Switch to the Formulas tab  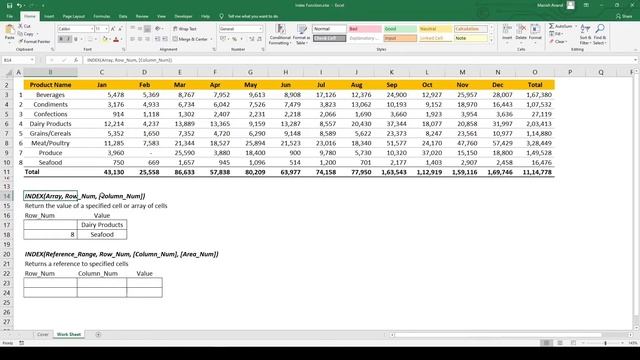pyautogui.click(x=102, y=16)
